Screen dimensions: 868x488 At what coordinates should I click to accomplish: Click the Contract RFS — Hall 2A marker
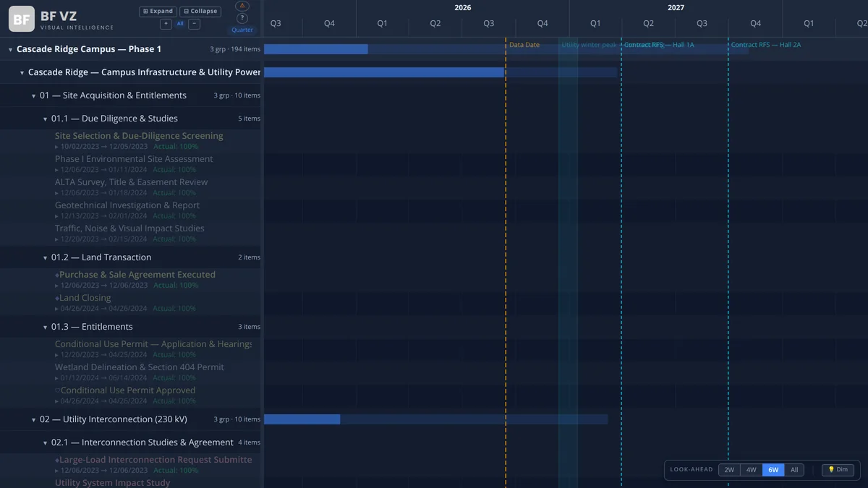[x=766, y=45]
